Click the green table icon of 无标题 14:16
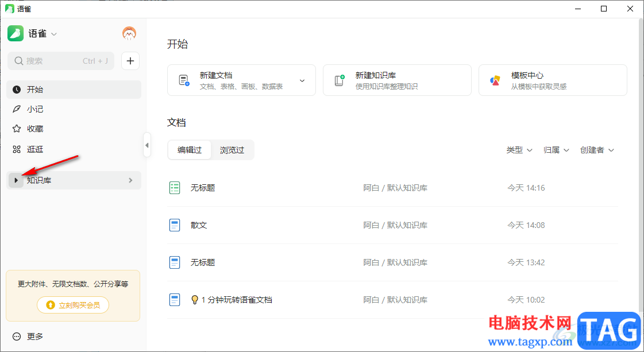This screenshot has width=644, height=352. point(175,188)
